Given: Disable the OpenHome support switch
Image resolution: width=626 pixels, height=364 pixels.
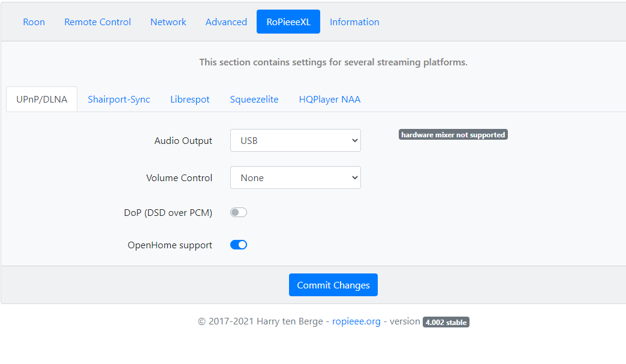Looking at the screenshot, I should coord(239,245).
